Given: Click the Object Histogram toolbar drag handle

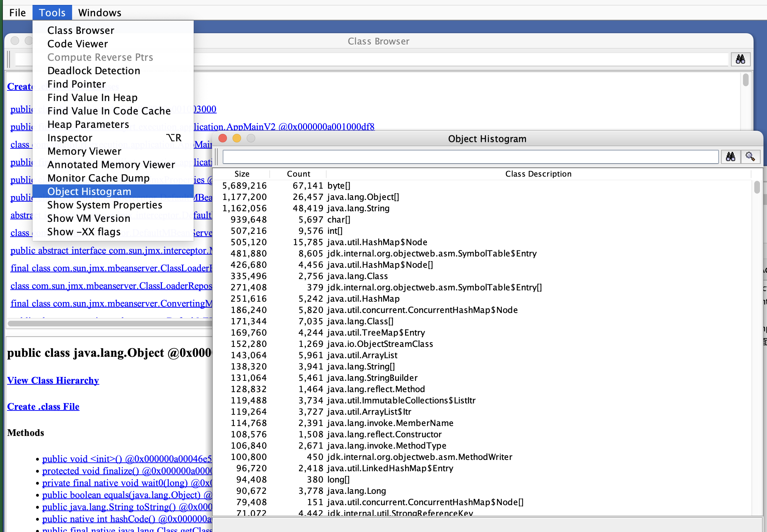Looking at the screenshot, I should [217, 156].
